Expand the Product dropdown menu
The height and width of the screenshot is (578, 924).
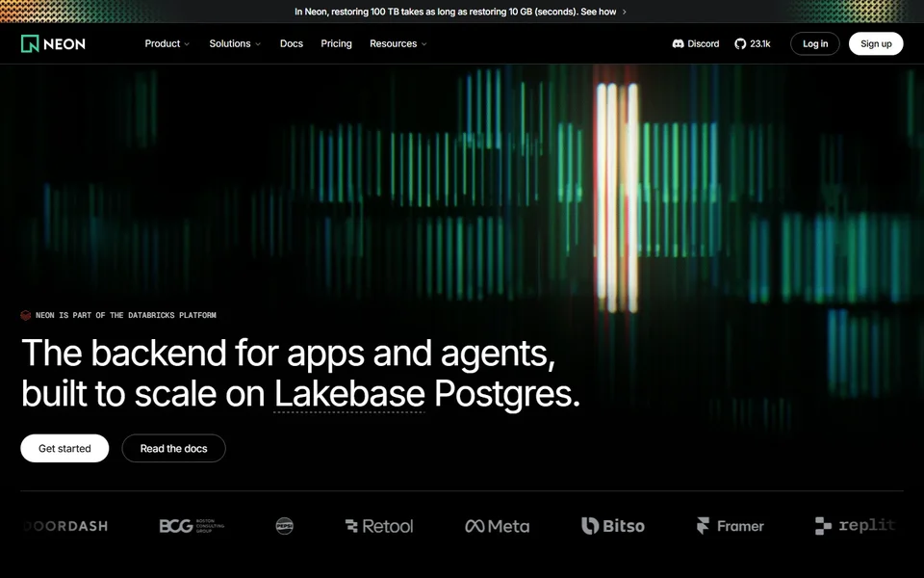click(167, 43)
